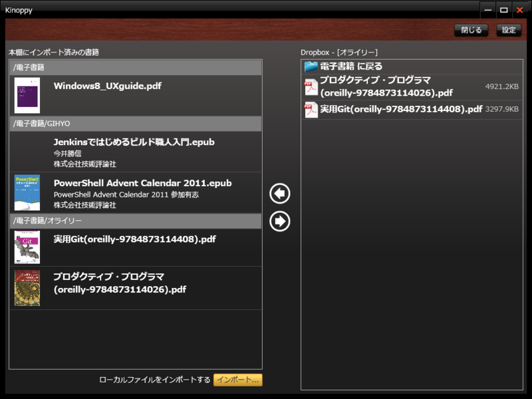Click the 実用Git cover thumbnail
The width and height of the screenshot is (532, 399).
coord(26,246)
